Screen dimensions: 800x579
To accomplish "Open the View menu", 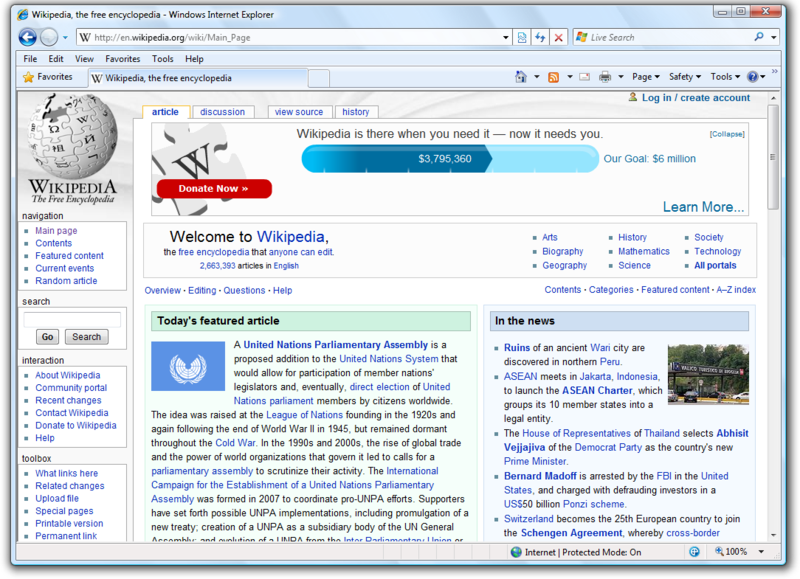I will point(84,59).
